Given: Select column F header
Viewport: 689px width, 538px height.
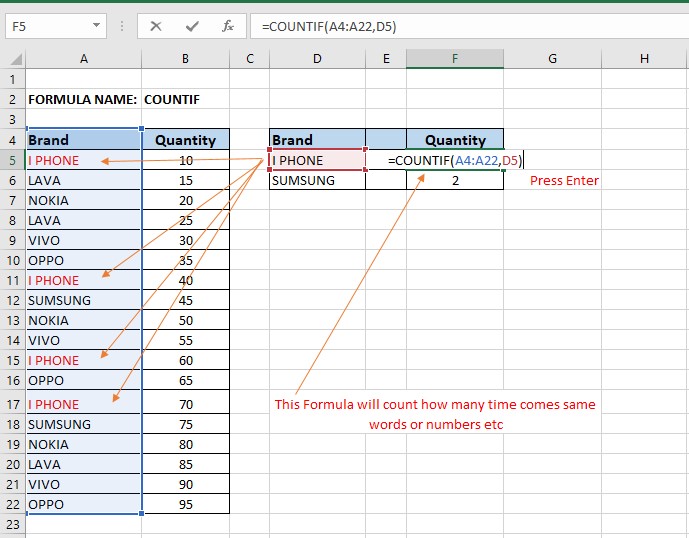Looking at the screenshot, I should coord(455,59).
